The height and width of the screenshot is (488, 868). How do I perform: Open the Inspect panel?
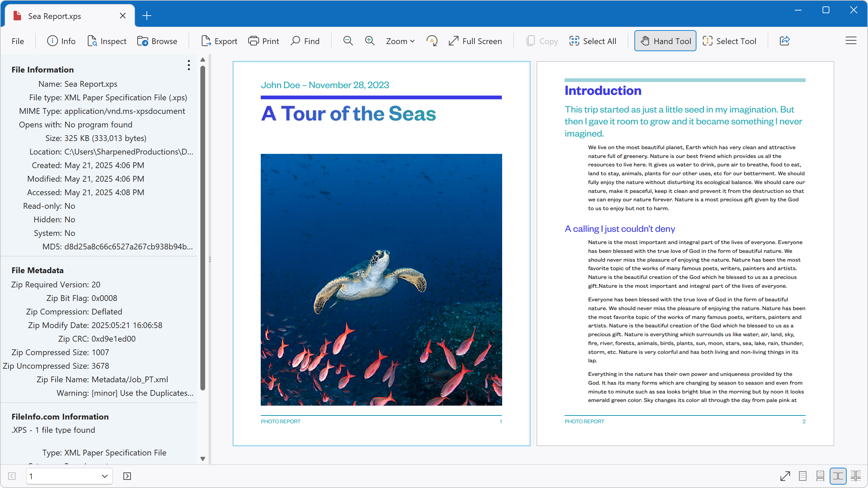pos(107,41)
